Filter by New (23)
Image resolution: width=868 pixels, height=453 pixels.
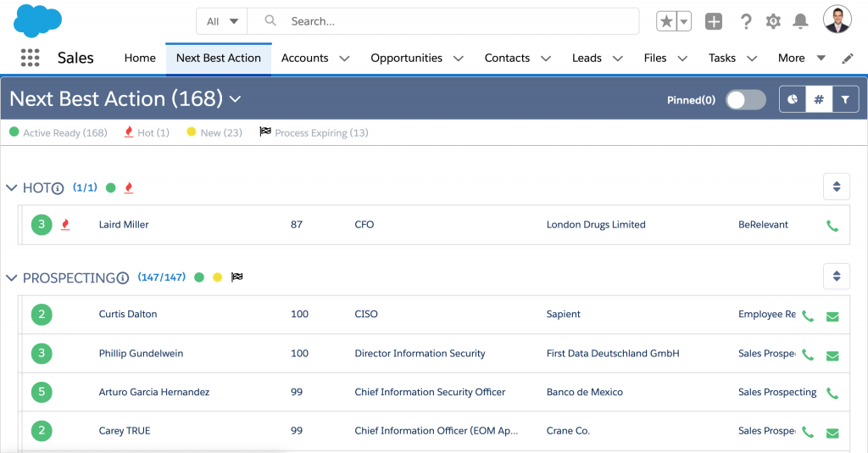tap(214, 133)
